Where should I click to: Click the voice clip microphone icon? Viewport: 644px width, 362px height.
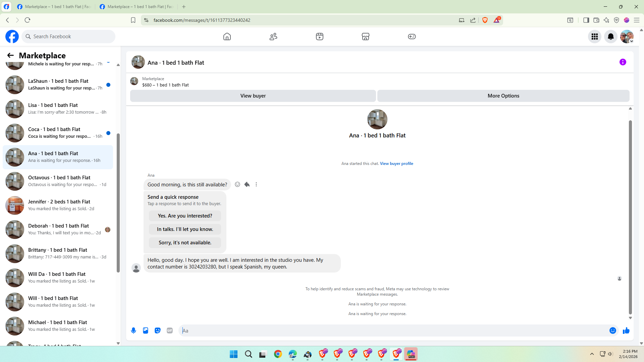pos(133,330)
